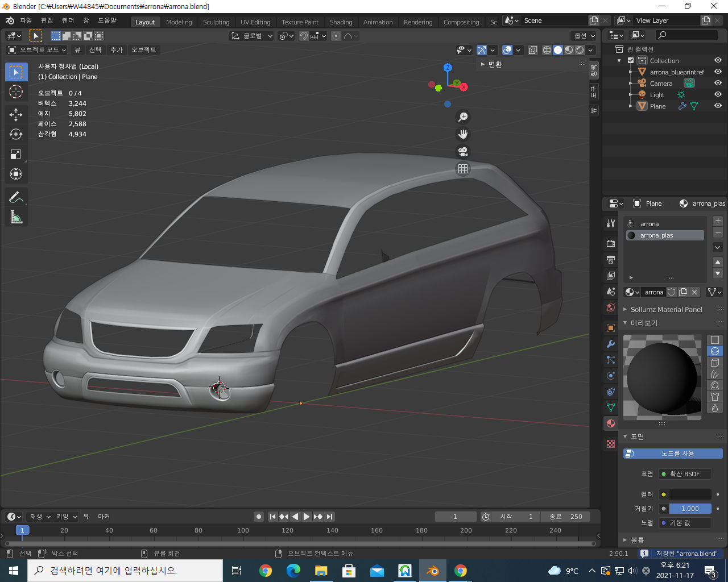
Task: Collapse the 미리보기 preview section
Action: [x=643, y=323]
